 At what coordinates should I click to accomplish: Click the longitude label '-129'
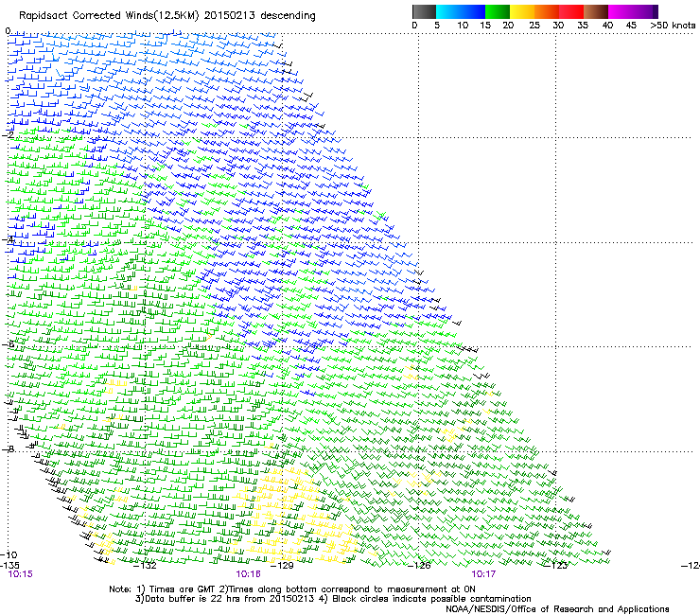click(x=283, y=566)
